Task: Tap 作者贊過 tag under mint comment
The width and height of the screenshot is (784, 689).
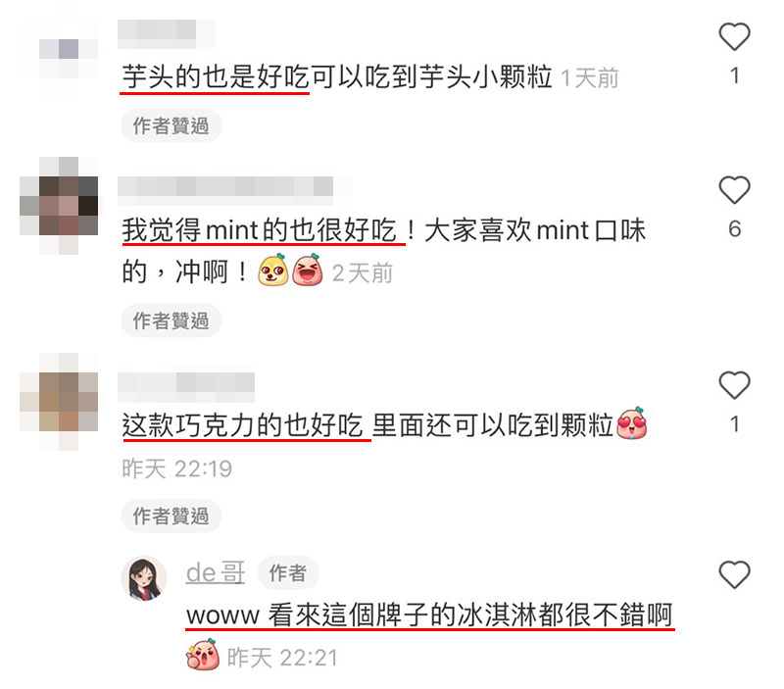Action: coord(171,320)
